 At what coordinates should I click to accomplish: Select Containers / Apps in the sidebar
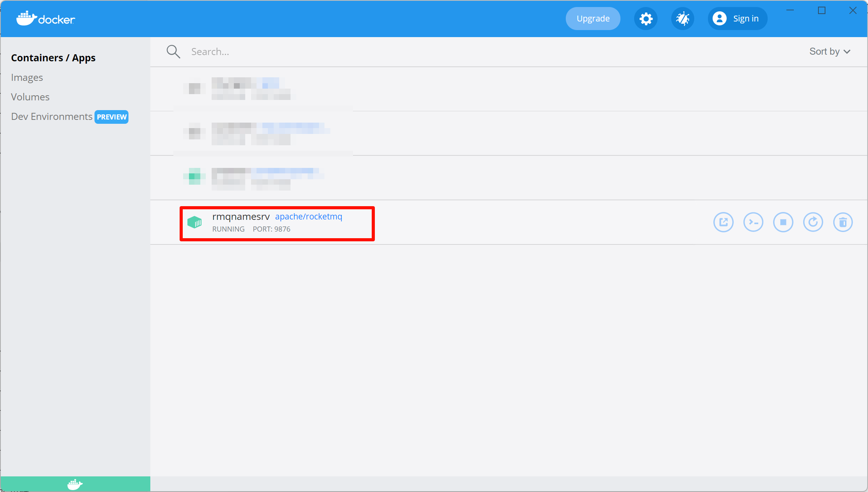point(53,57)
